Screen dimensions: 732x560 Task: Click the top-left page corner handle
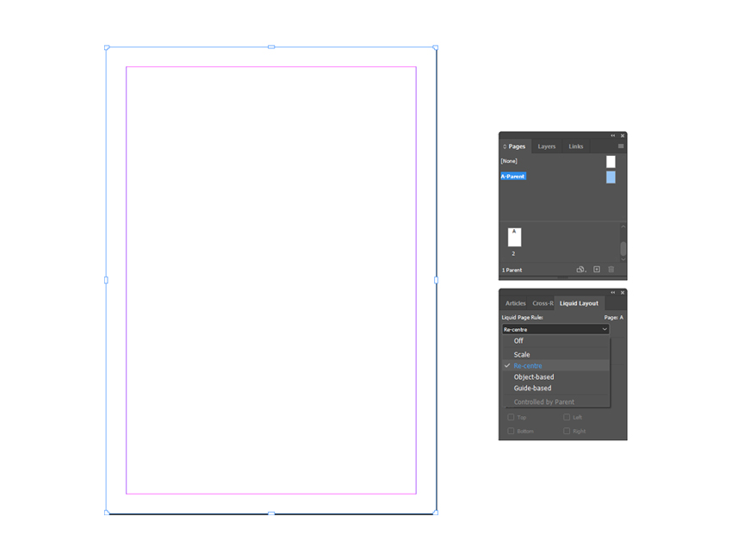click(x=107, y=47)
